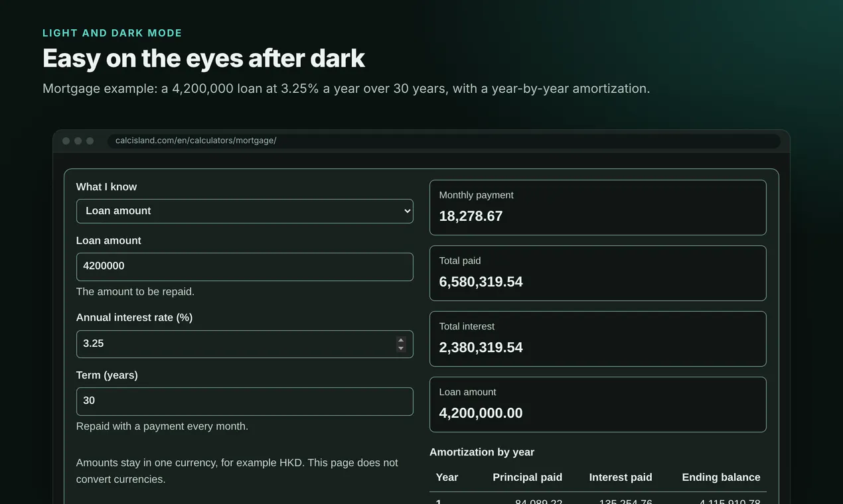Screen dimensions: 843x504
Task: Click the Loan amount input field
Action: [244, 267]
